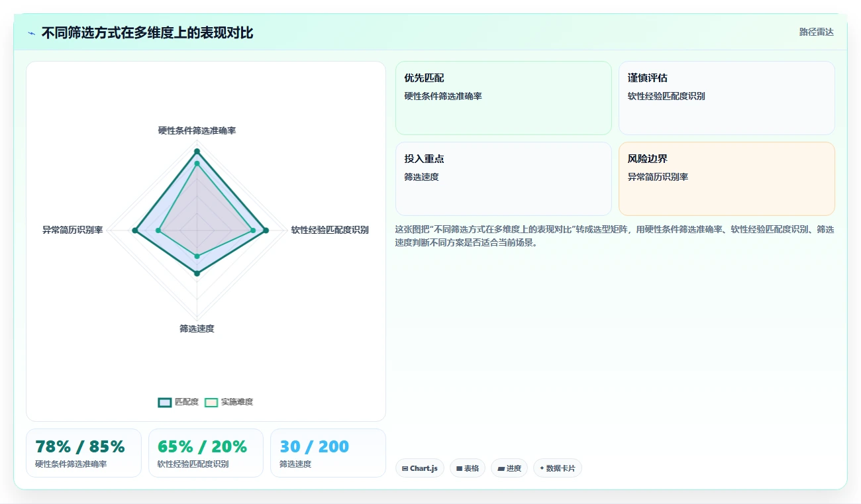Select the 表格 tag
The width and height of the screenshot is (861, 504).
[x=467, y=468]
